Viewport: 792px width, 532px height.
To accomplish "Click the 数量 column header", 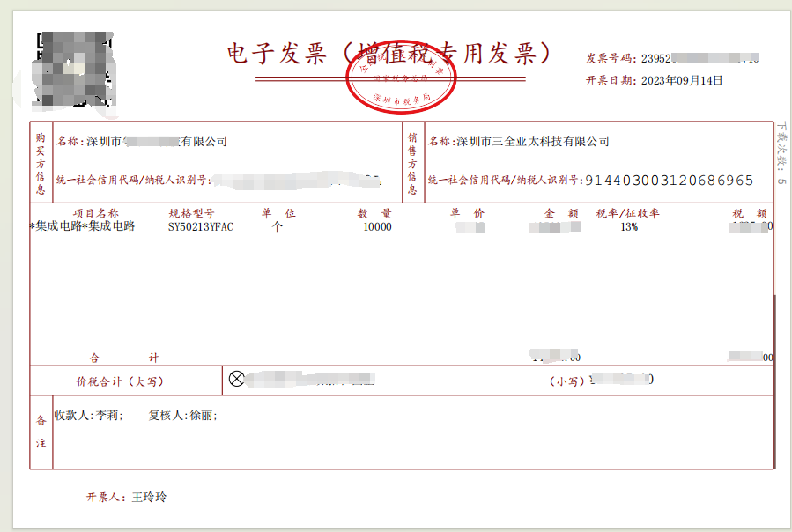I will pyautogui.click(x=374, y=213).
